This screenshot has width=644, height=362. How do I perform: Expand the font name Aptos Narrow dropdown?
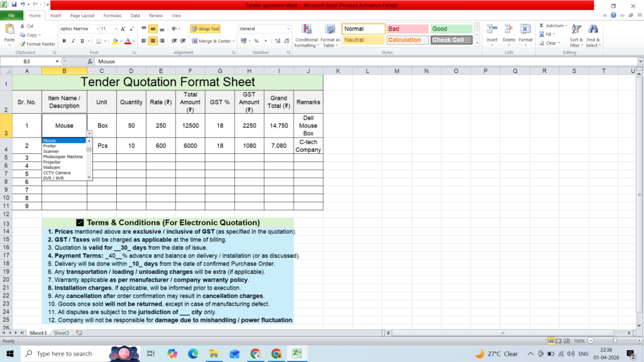tap(97, 29)
